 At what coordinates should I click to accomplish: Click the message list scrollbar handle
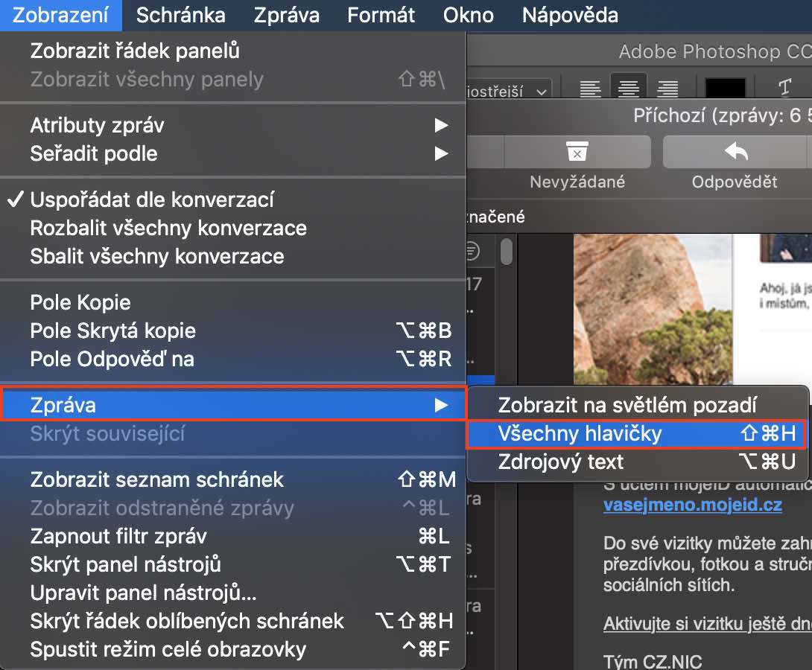click(507, 252)
